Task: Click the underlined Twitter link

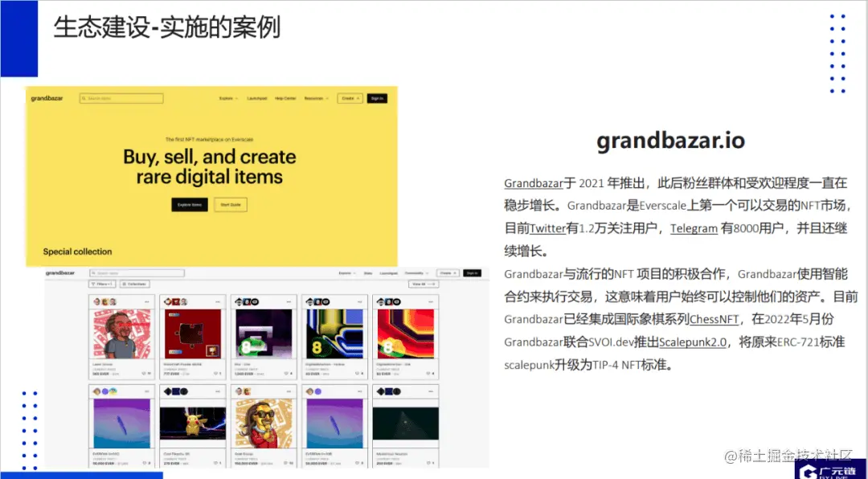Action: click(548, 228)
